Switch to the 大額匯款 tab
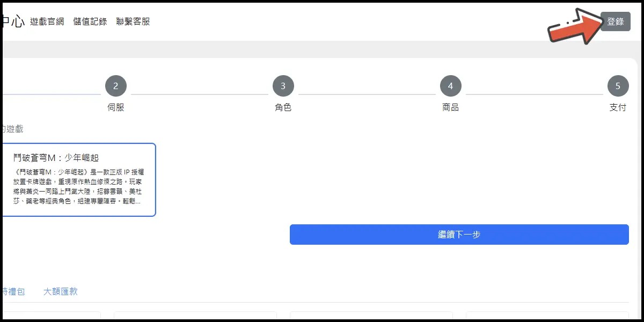 coord(61,291)
